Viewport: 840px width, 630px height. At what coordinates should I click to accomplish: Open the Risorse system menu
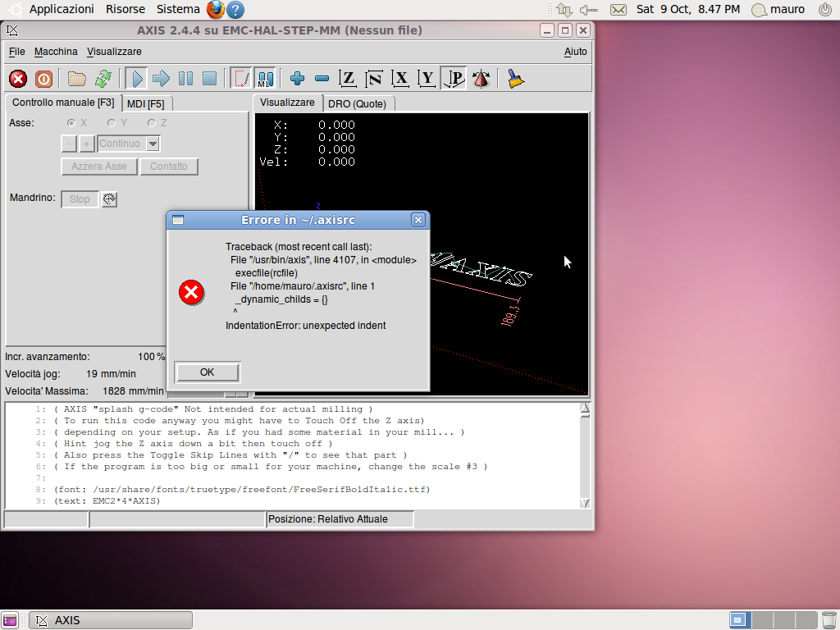coord(126,9)
